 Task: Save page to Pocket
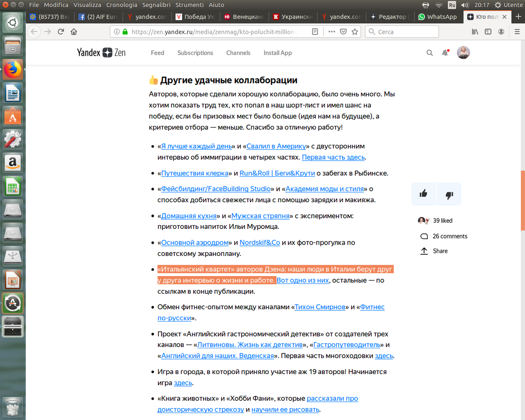click(343, 31)
